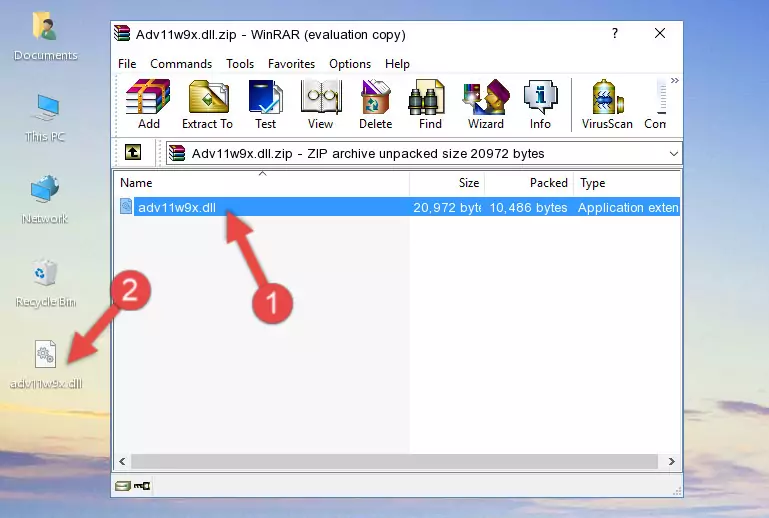Screen dimensions: 769x518
Task: Sort list by Type column
Action: click(627, 183)
